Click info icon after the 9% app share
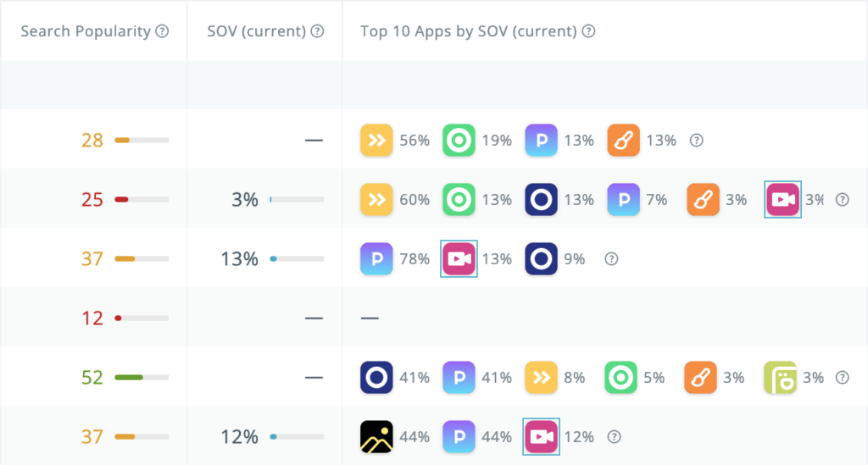 coord(610,259)
